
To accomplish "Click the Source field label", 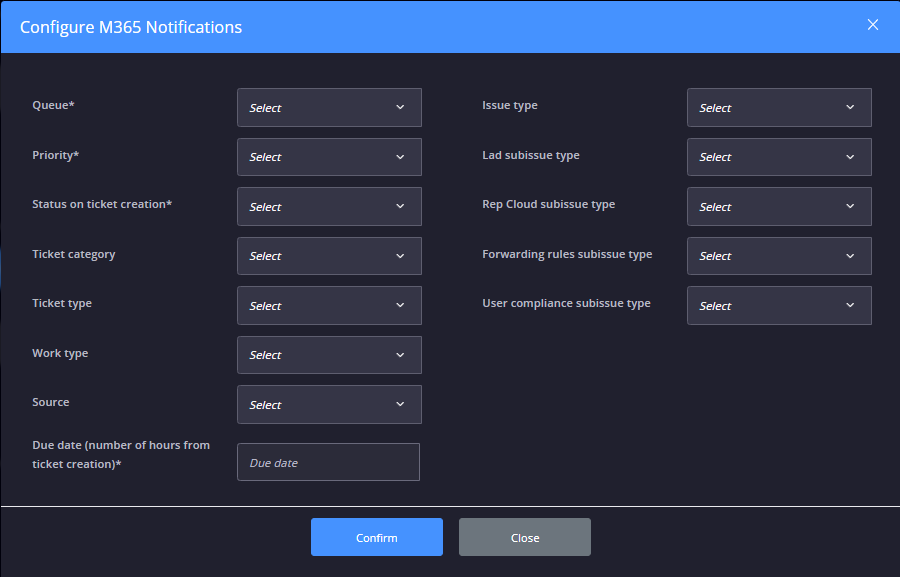I will (51, 402).
